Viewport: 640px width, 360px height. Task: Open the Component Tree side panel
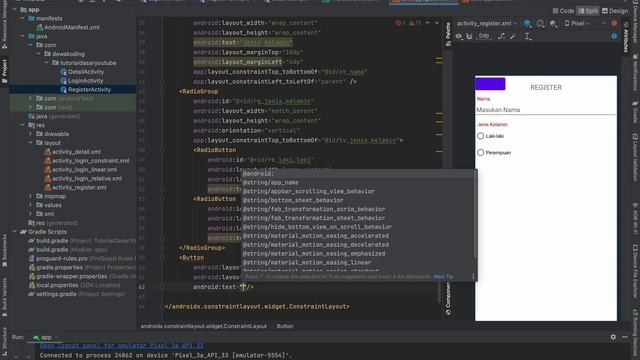tap(448, 298)
